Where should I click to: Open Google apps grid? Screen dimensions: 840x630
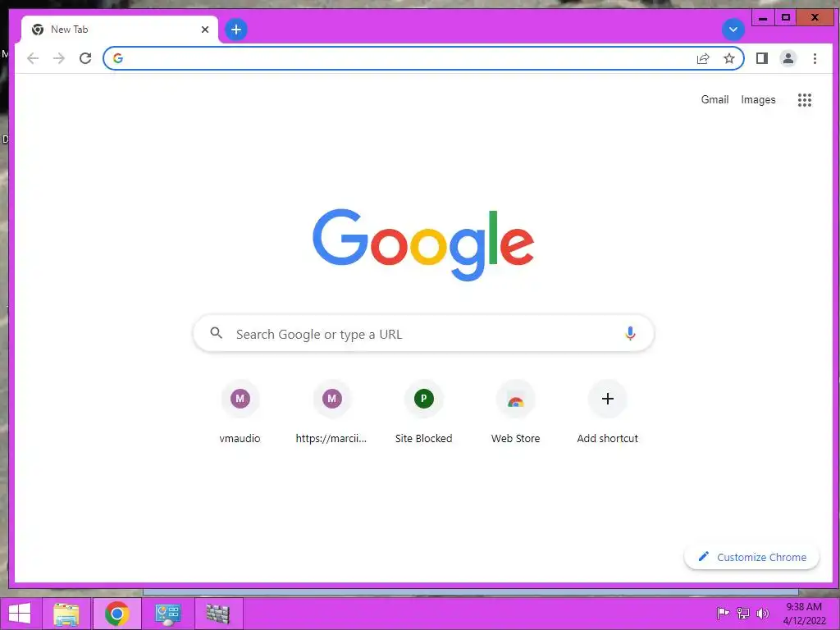804,99
